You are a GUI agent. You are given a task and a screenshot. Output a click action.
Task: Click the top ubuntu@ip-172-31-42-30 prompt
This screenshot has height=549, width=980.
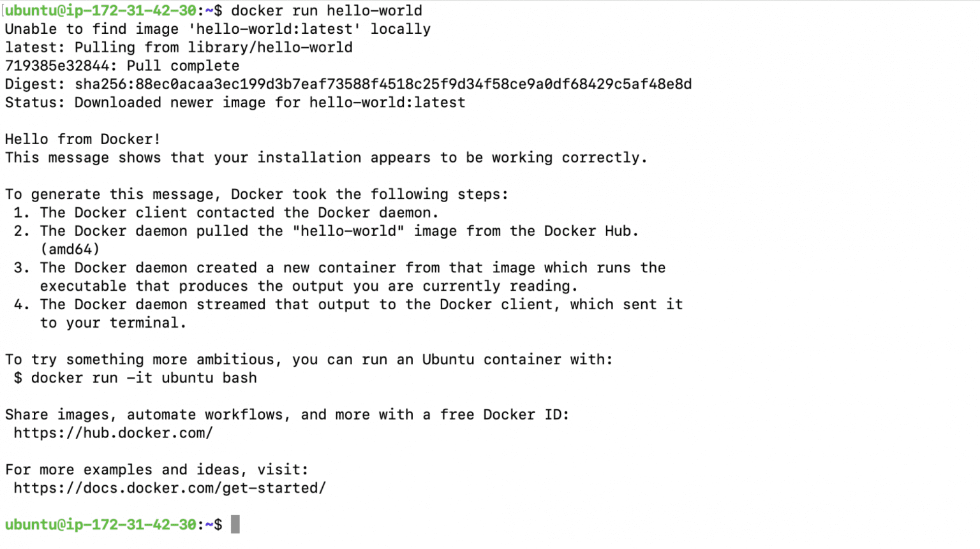101,11
